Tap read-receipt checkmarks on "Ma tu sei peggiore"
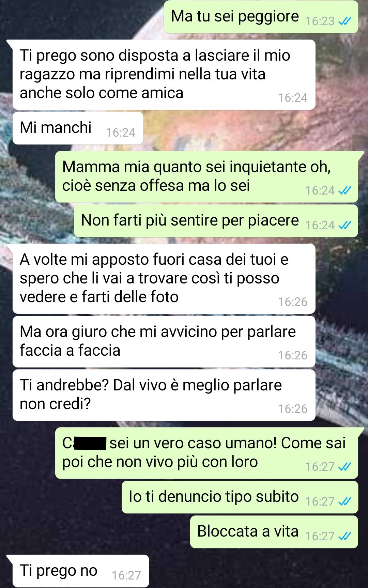The image size is (368, 588). tap(344, 21)
